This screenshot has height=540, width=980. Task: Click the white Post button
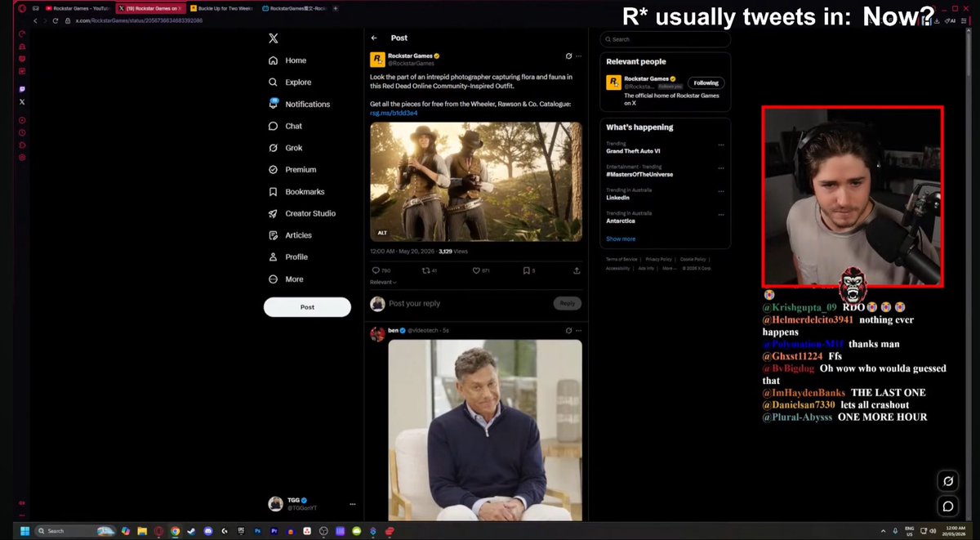click(x=307, y=307)
